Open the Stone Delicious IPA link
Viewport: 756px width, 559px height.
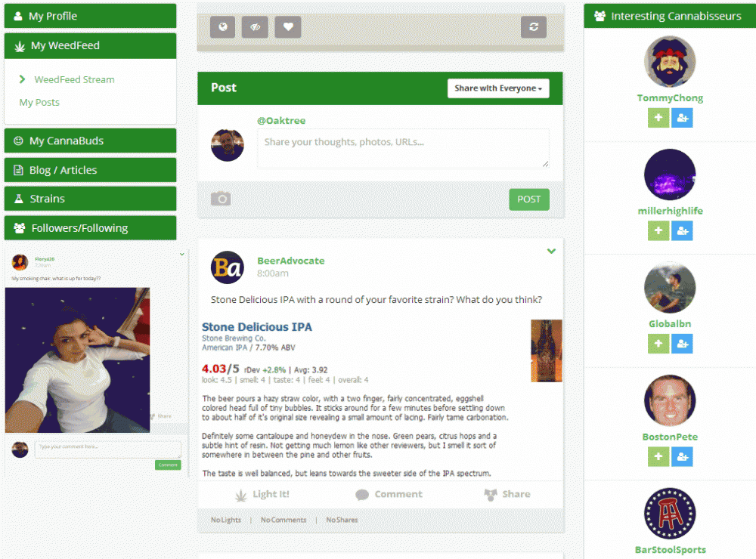tap(256, 327)
